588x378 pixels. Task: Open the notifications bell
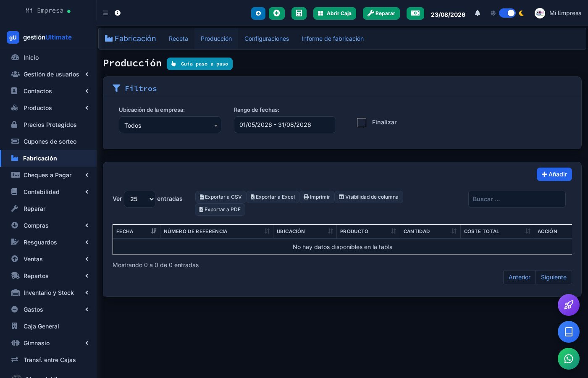[478, 13]
